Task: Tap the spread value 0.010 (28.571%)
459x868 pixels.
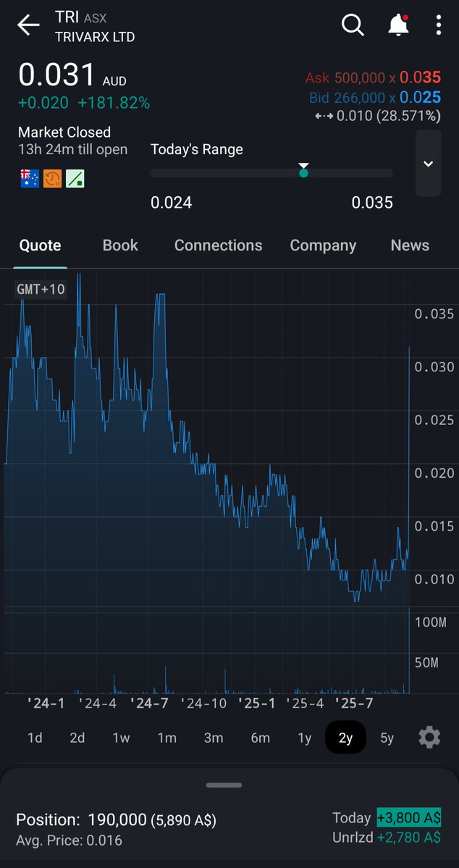Action: [389, 116]
